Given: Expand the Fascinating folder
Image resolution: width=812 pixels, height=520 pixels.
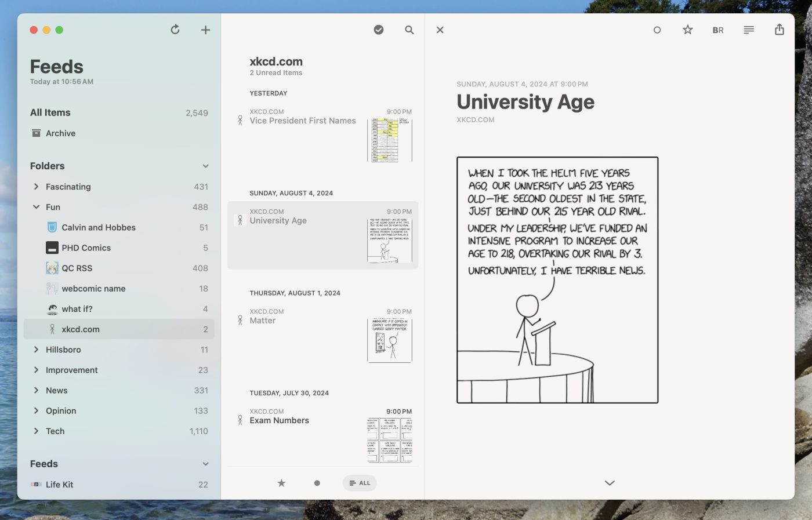Looking at the screenshot, I should coord(36,187).
